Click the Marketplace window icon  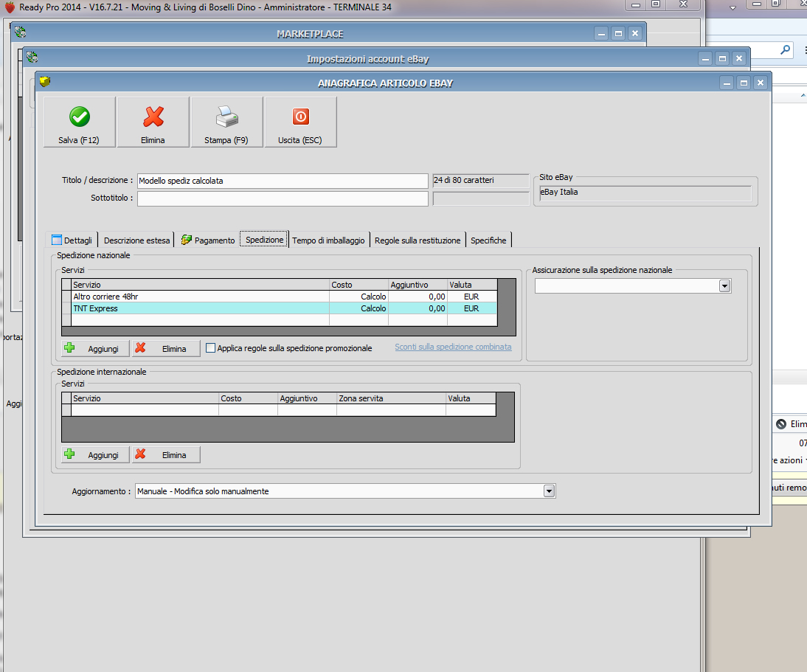tap(20, 32)
